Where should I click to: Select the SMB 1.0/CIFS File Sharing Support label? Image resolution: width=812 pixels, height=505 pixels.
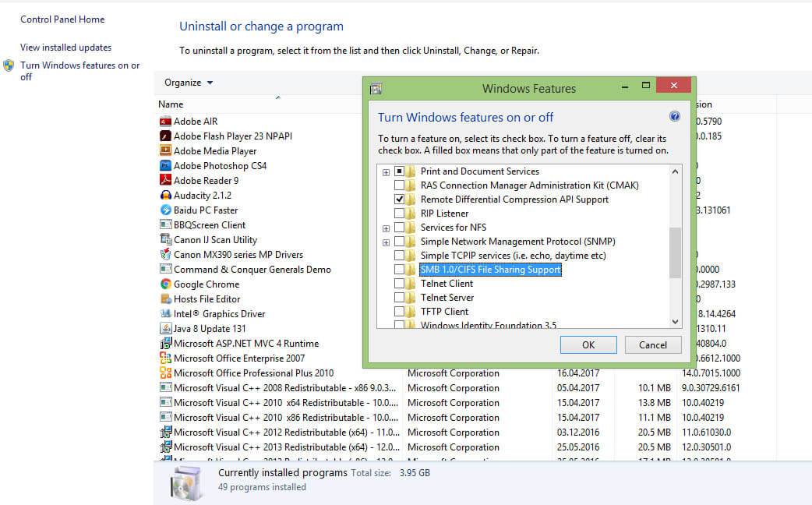coord(490,270)
